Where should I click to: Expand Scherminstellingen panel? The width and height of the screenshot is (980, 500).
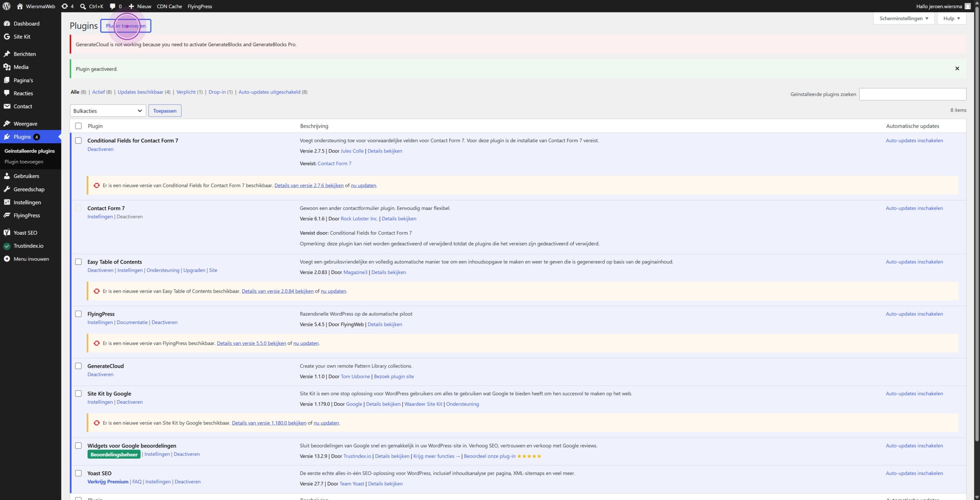click(x=904, y=18)
